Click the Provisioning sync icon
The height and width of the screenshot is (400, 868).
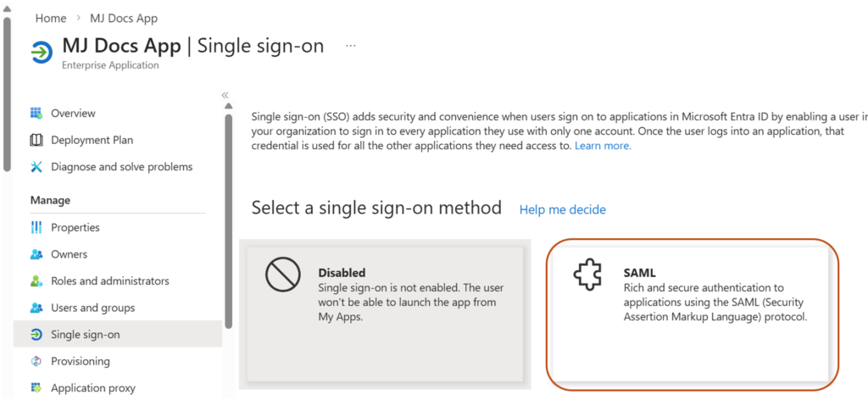[x=36, y=361]
